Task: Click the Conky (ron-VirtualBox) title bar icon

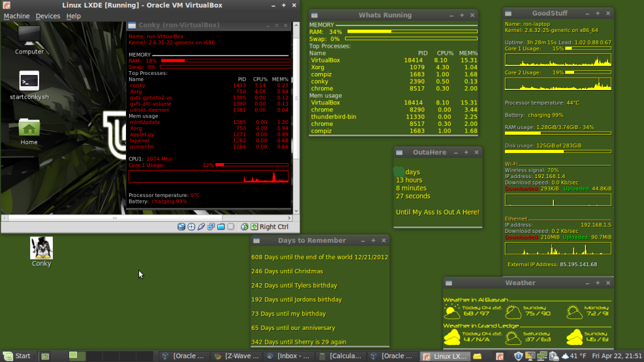Action: (132, 25)
